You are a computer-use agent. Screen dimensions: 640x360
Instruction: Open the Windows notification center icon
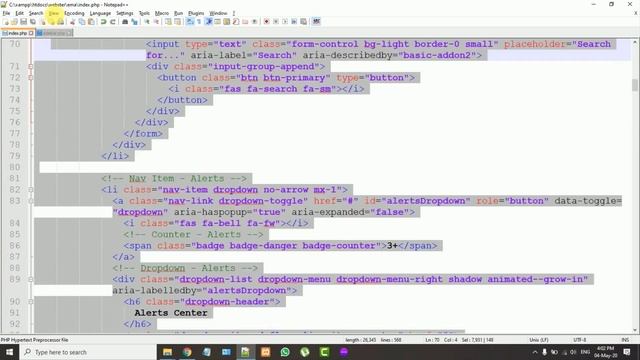point(627,352)
